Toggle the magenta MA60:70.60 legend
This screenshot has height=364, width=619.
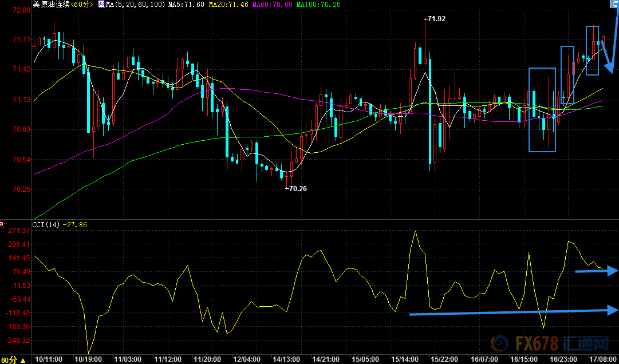click(x=274, y=4)
